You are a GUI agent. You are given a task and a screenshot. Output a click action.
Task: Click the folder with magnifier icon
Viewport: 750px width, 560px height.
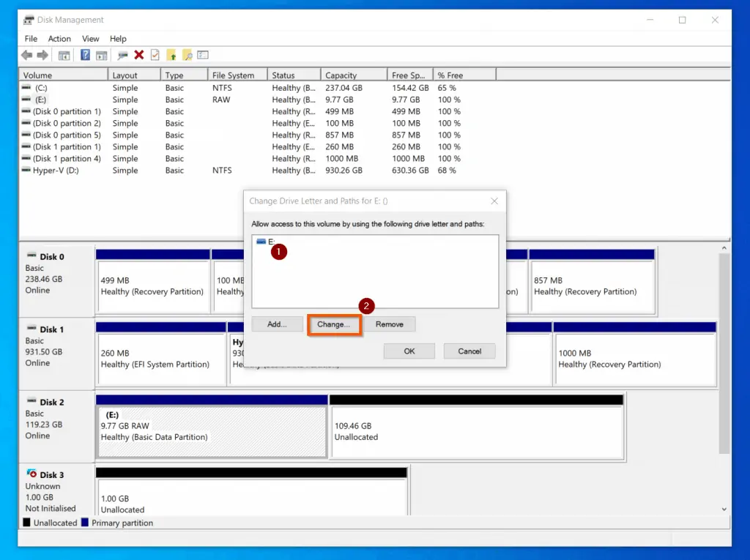pos(187,56)
